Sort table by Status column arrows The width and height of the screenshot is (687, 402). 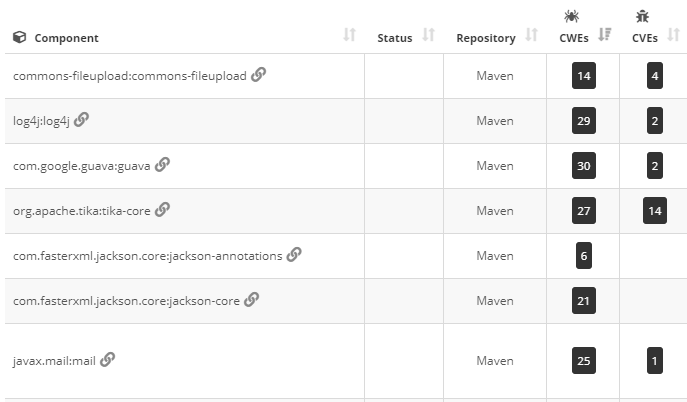click(428, 35)
